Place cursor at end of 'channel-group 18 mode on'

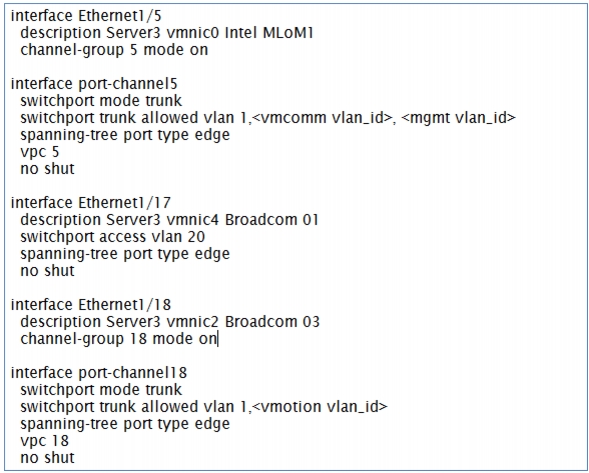click(x=217, y=339)
